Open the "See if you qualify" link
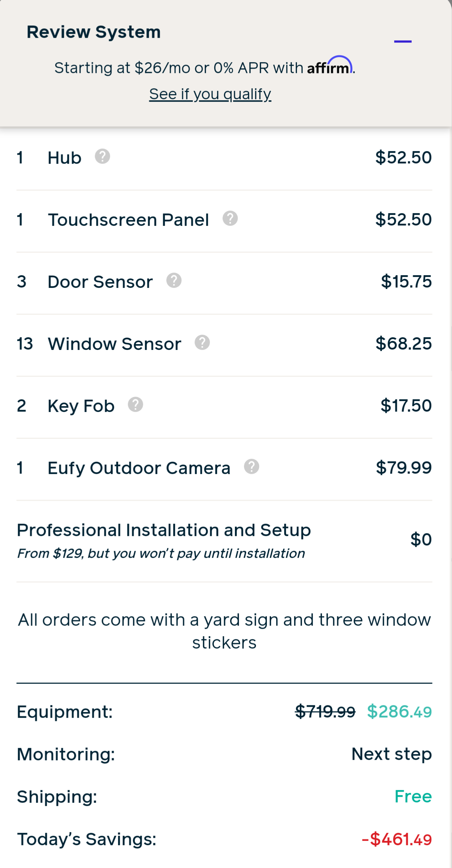 pyautogui.click(x=210, y=94)
